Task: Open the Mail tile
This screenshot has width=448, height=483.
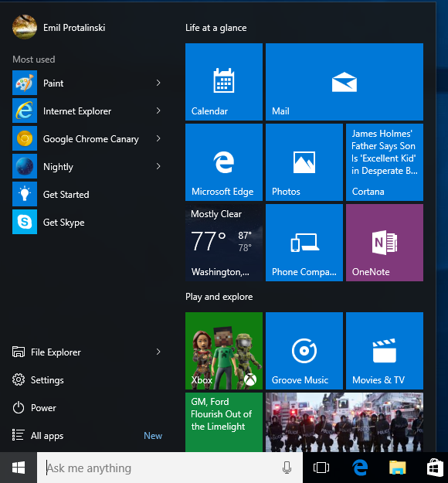Action: point(344,82)
